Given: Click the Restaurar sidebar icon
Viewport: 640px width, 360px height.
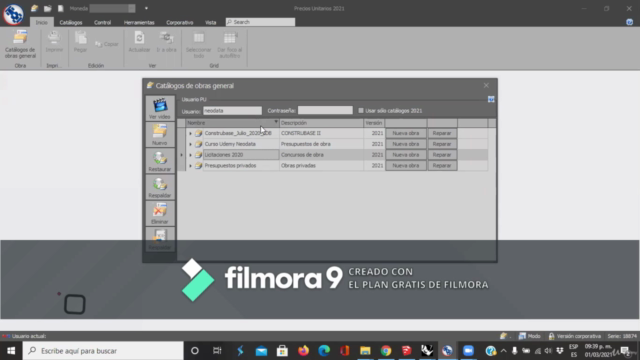Looking at the screenshot, I should tap(160, 161).
